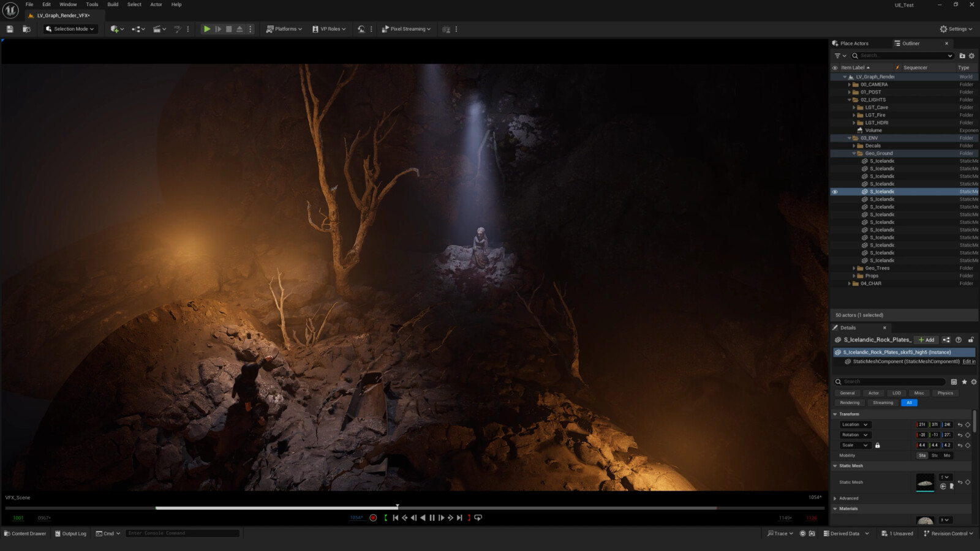Set Mobility to Movable

(947, 455)
